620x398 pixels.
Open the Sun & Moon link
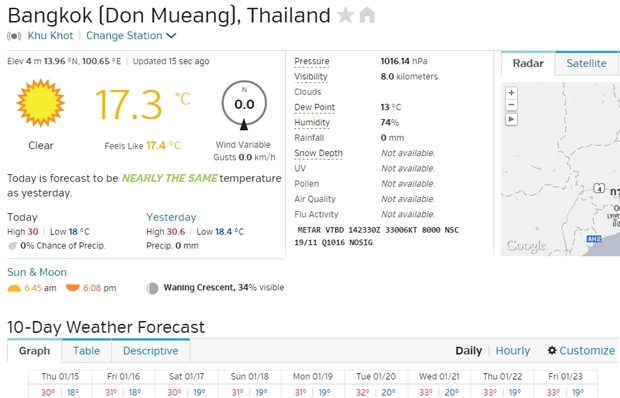point(37,272)
